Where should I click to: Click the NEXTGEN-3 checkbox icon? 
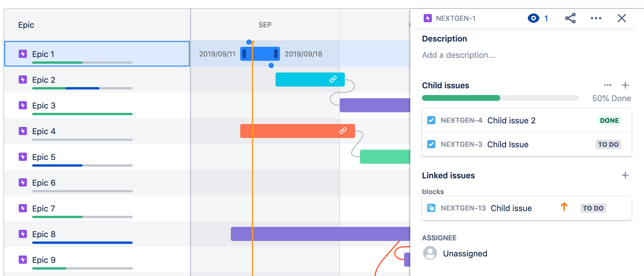[431, 144]
